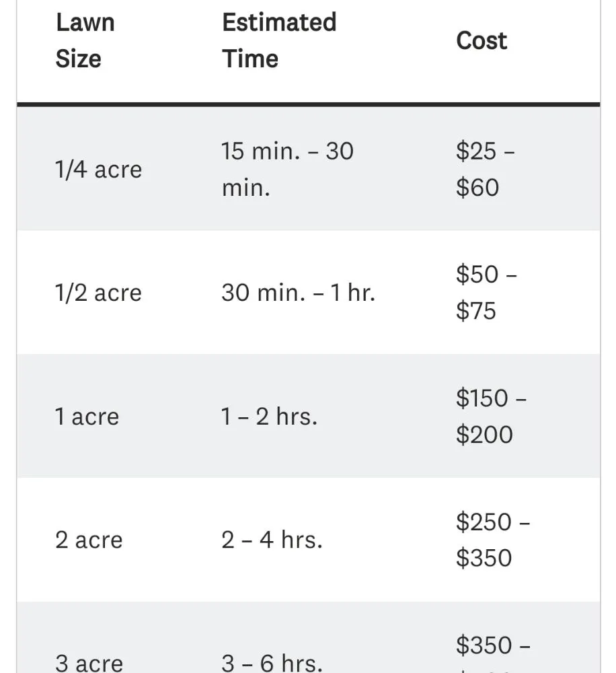616x673 pixels.
Task: Click the $250 – $350 cost cell
Action: pos(492,540)
